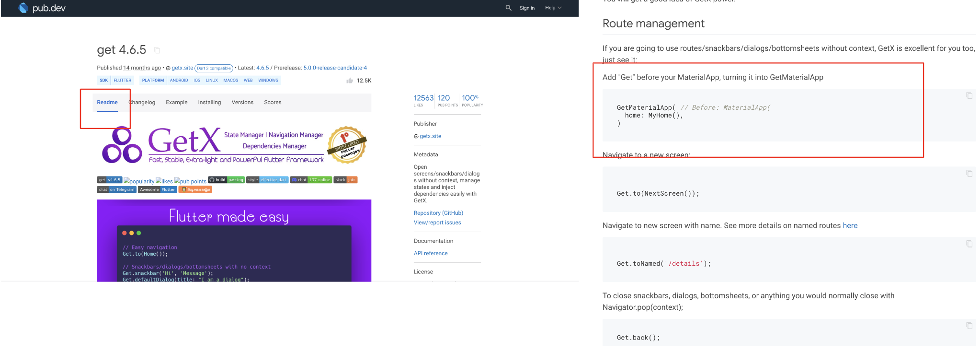
Task: Select the WEB platform tag
Action: [248, 81]
